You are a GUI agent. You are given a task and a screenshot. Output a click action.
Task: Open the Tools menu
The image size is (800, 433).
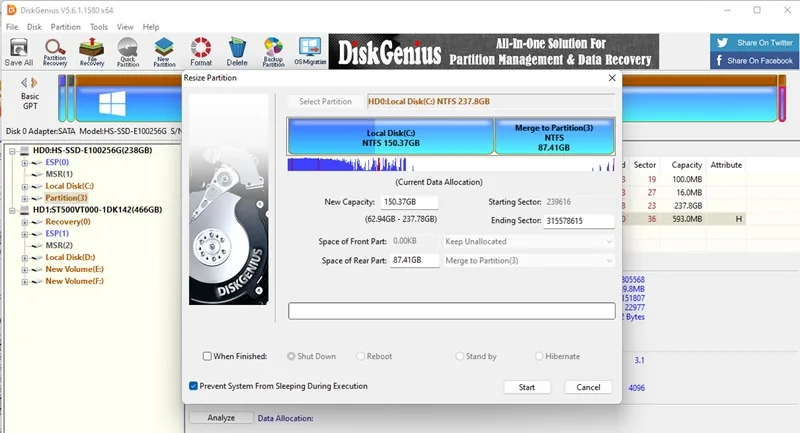click(x=98, y=27)
